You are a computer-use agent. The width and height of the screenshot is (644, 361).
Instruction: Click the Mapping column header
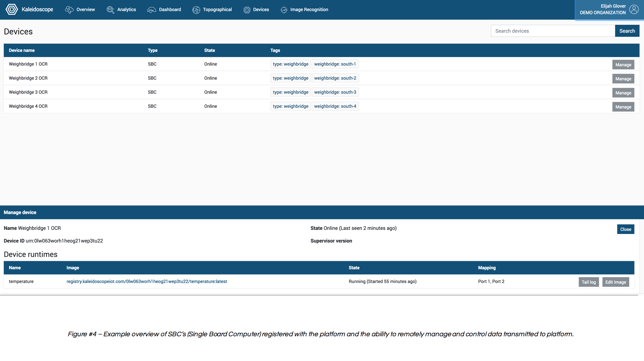point(487,268)
